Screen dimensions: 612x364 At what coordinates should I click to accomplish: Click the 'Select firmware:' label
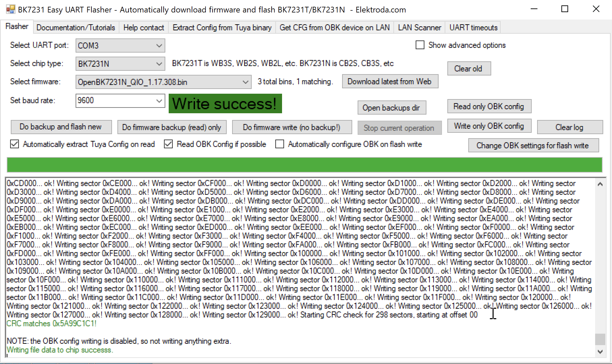[35, 82]
